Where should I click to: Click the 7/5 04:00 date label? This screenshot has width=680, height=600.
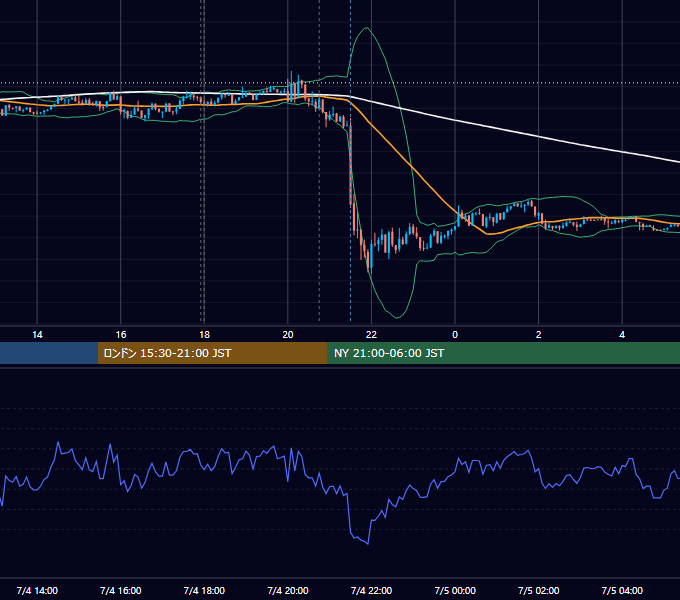pyautogui.click(x=622, y=590)
